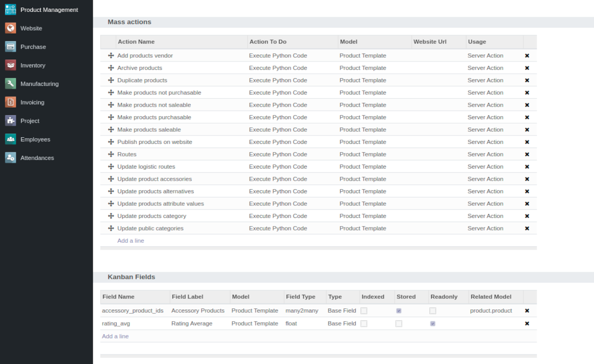Image resolution: width=594 pixels, height=364 pixels.
Task: Toggle Indexed checkbox for rating_avg
Action: [x=364, y=324]
